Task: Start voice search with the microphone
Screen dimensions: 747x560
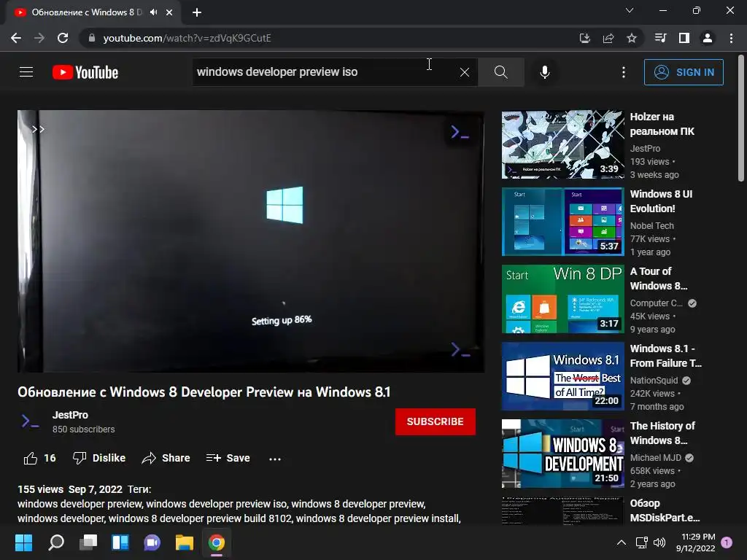Action: click(545, 72)
